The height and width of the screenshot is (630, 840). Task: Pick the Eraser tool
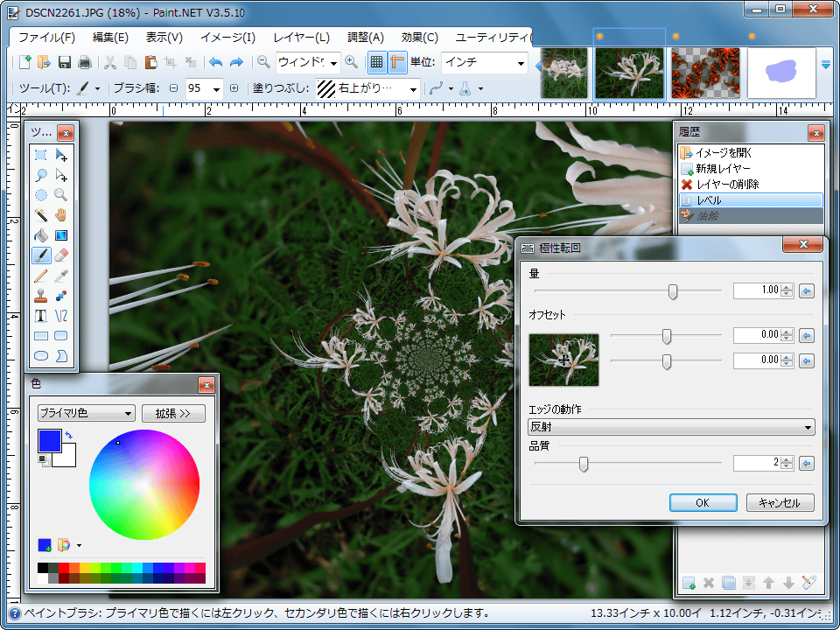pos(61,255)
